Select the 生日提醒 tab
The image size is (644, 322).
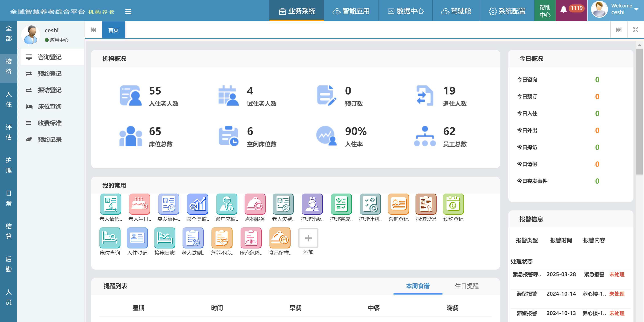pos(467,286)
